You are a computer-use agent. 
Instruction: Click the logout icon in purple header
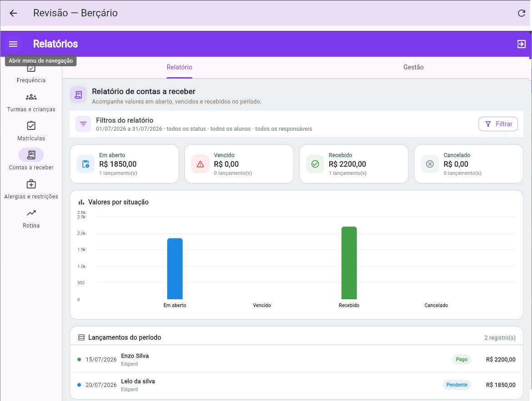pos(522,44)
